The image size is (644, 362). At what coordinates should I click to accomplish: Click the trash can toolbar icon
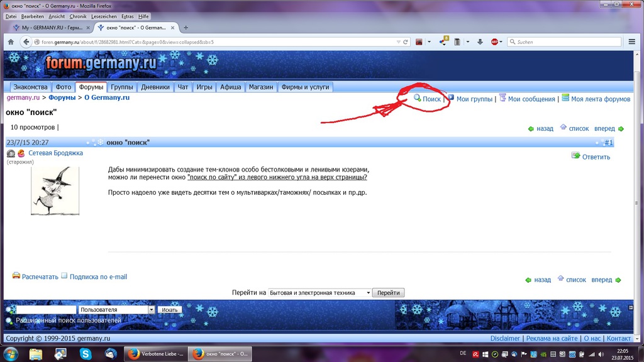coord(457,42)
